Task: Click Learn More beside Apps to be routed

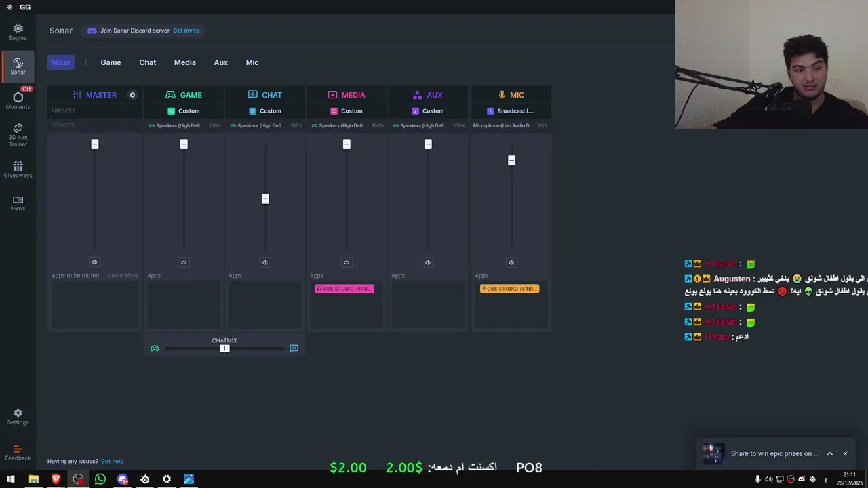Action: tap(123, 276)
